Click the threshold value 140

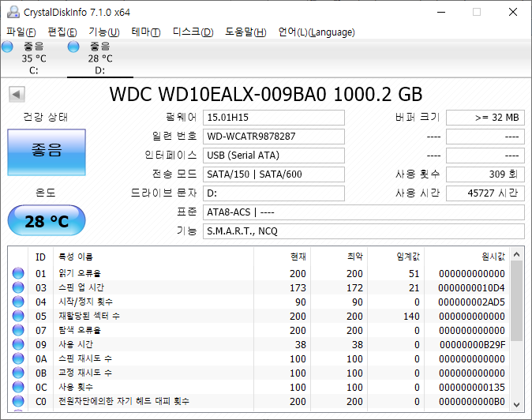click(411, 317)
